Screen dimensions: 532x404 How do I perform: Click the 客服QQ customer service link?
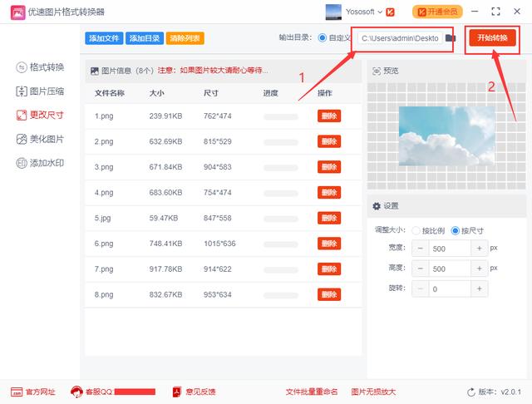tap(113, 392)
